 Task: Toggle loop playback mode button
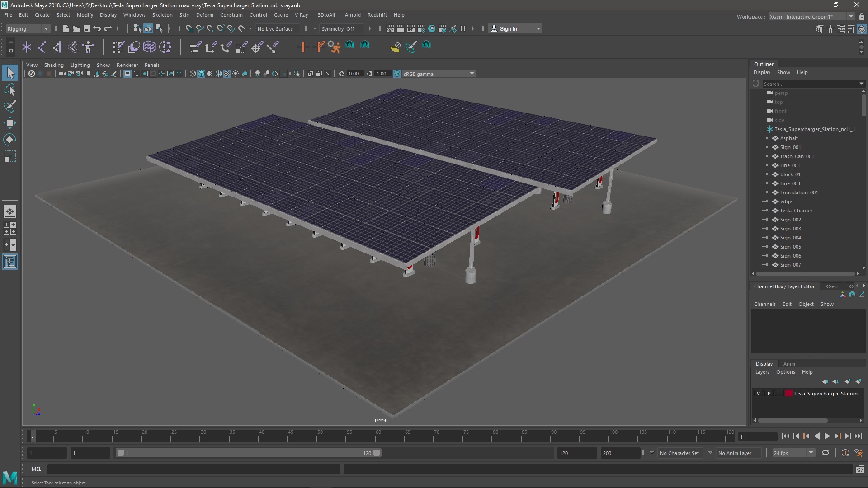[x=826, y=453]
